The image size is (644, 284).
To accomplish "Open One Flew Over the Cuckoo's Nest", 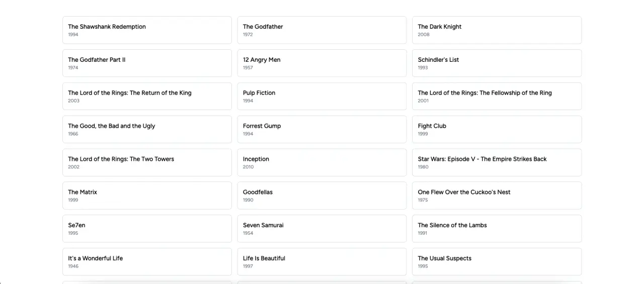I will [x=497, y=196].
